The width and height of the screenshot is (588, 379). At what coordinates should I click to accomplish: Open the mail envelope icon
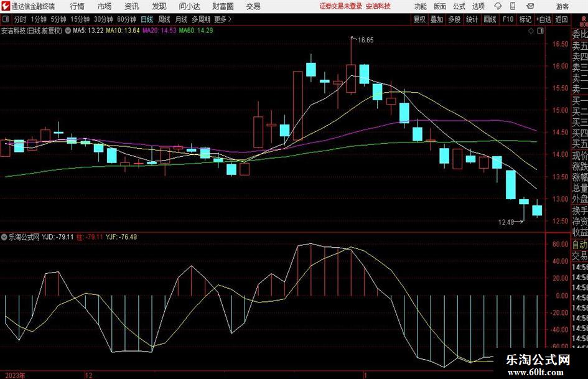point(530,6)
